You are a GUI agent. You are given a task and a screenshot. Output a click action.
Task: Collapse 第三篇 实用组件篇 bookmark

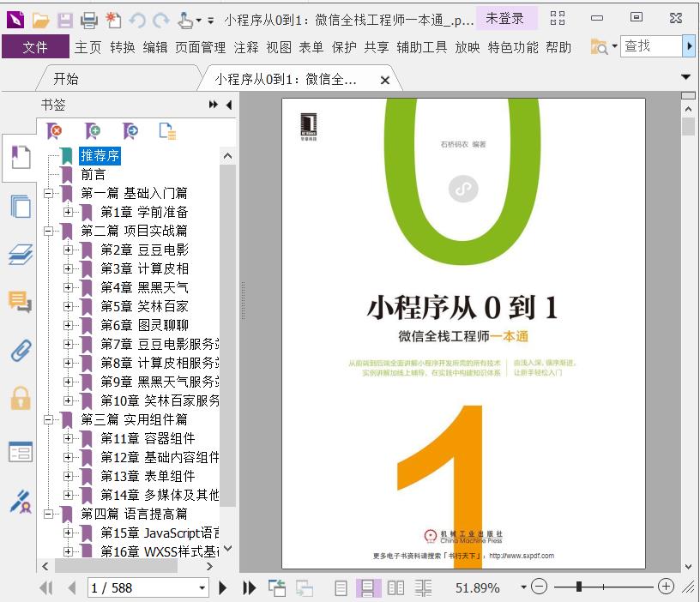(x=48, y=419)
